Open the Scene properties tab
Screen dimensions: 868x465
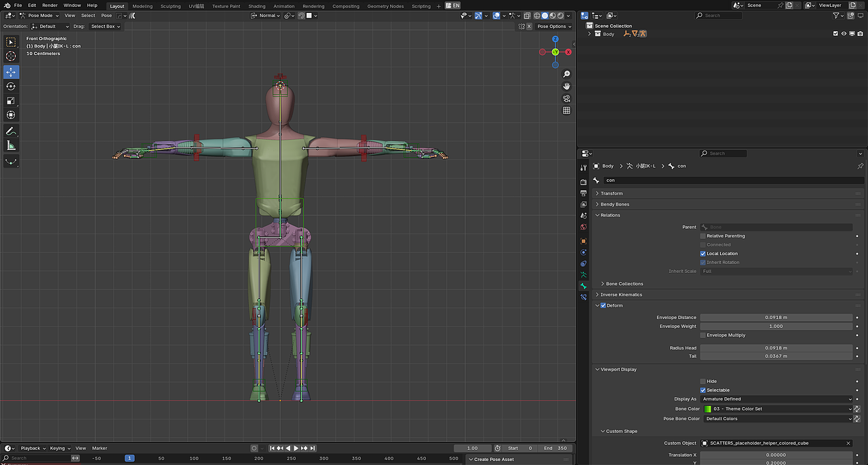583,216
